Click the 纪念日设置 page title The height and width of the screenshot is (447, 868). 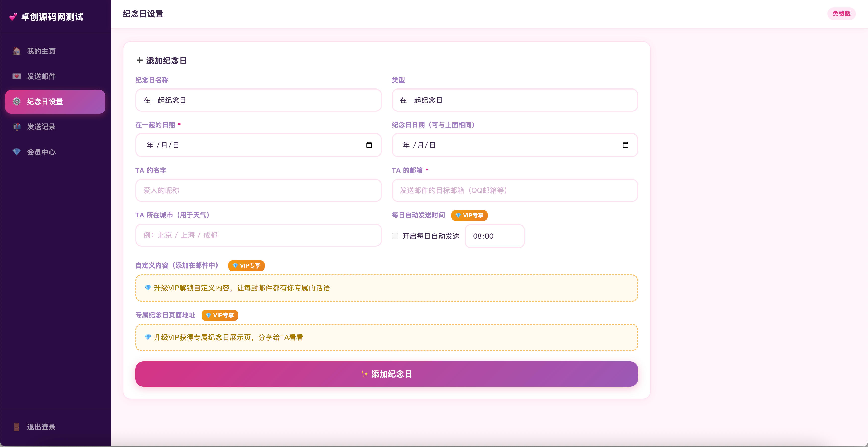pyautogui.click(x=143, y=14)
